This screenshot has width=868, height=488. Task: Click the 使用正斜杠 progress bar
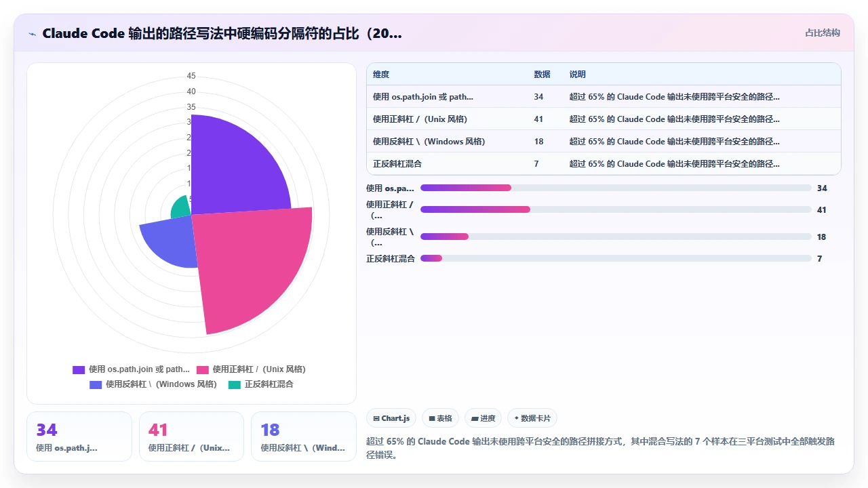(x=616, y=209)
